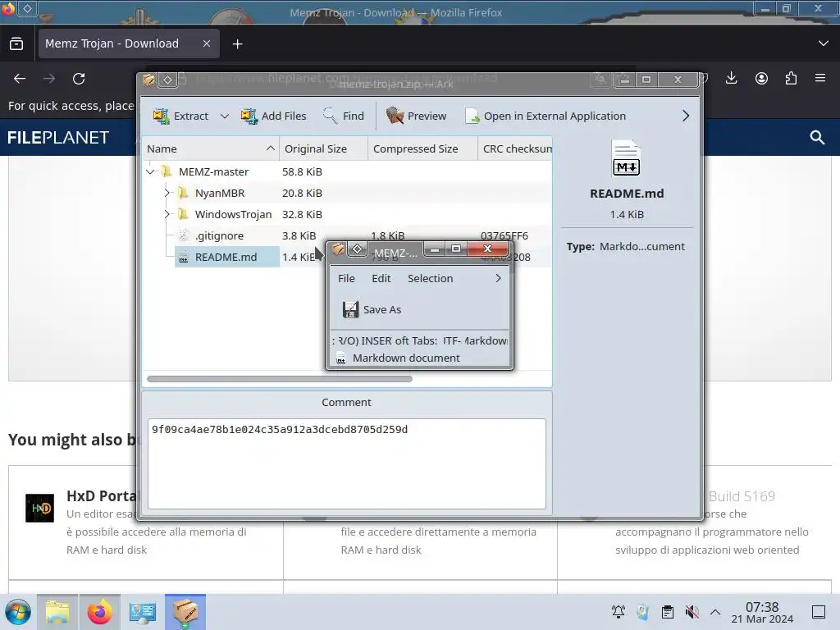Open Edit menu in preview window
The image size is (840, 630).
[x=381, y=278]
